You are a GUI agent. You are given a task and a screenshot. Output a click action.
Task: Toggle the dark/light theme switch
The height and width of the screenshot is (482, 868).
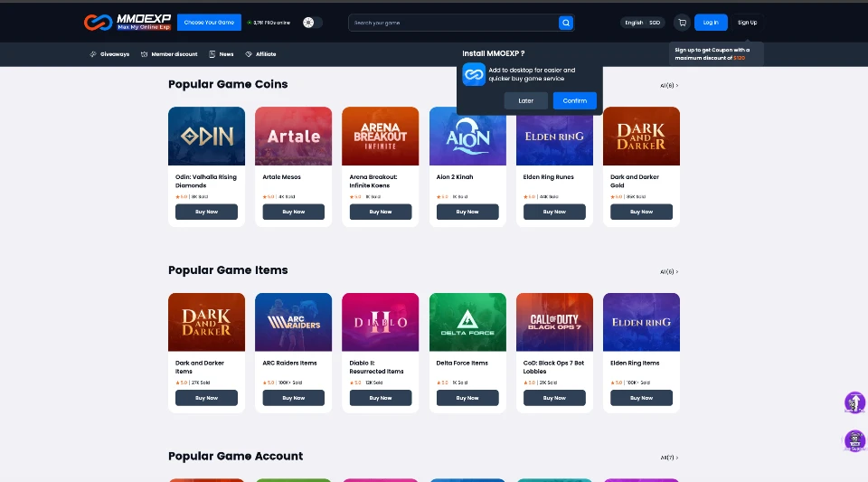312,23
